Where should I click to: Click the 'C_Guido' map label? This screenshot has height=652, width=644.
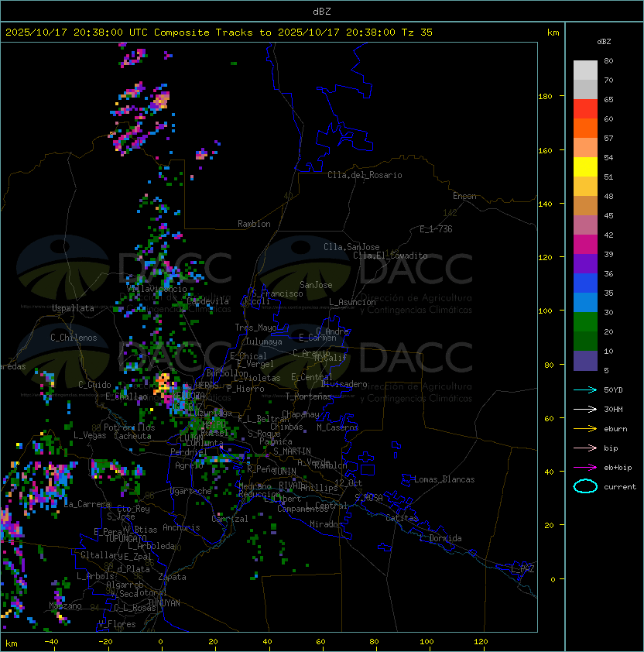pyautogui.click(x=94, y=385)
